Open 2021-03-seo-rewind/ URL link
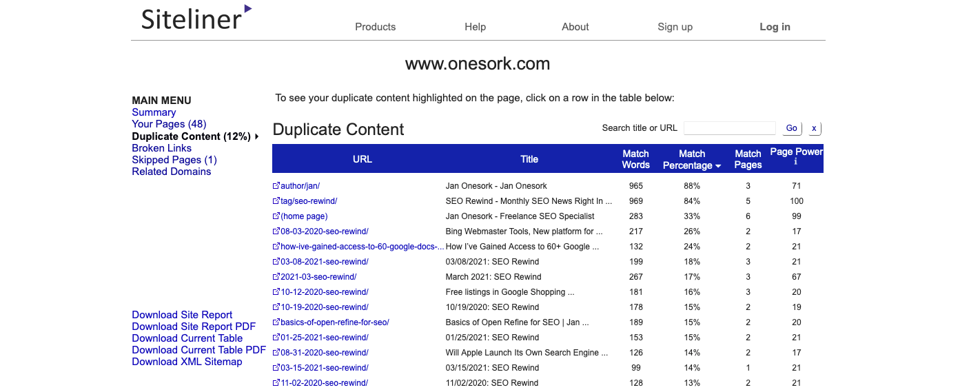Screen dimensions: 980x392 (x=318, y=277)
